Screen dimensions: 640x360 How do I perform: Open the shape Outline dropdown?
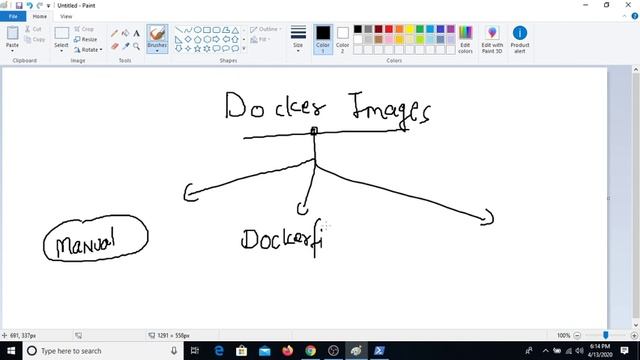click(266, 29)
